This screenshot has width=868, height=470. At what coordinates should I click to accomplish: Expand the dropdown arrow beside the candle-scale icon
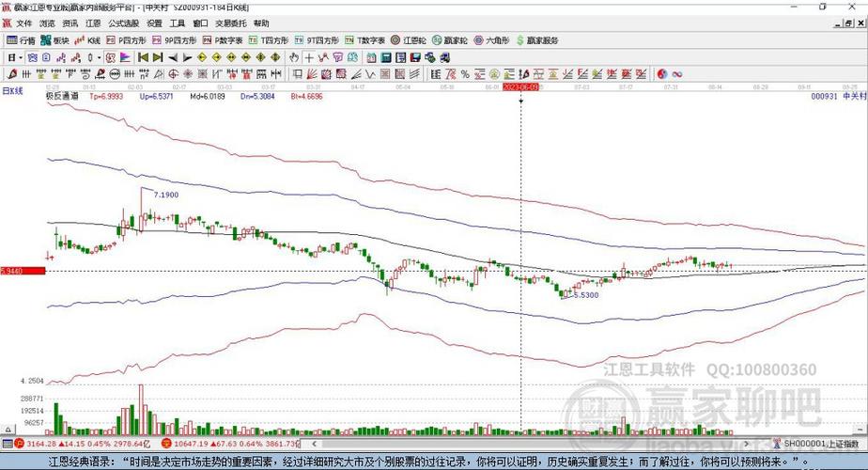99,57
